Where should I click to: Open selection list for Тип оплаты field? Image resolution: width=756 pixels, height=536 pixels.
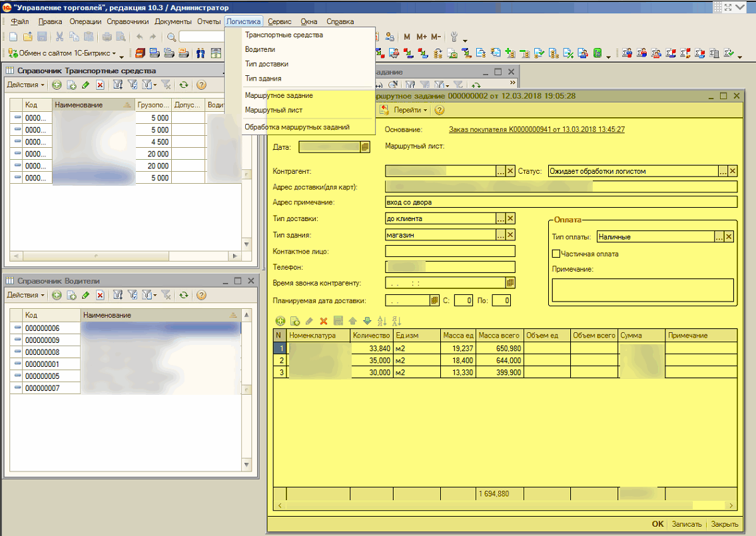point(719,236)
